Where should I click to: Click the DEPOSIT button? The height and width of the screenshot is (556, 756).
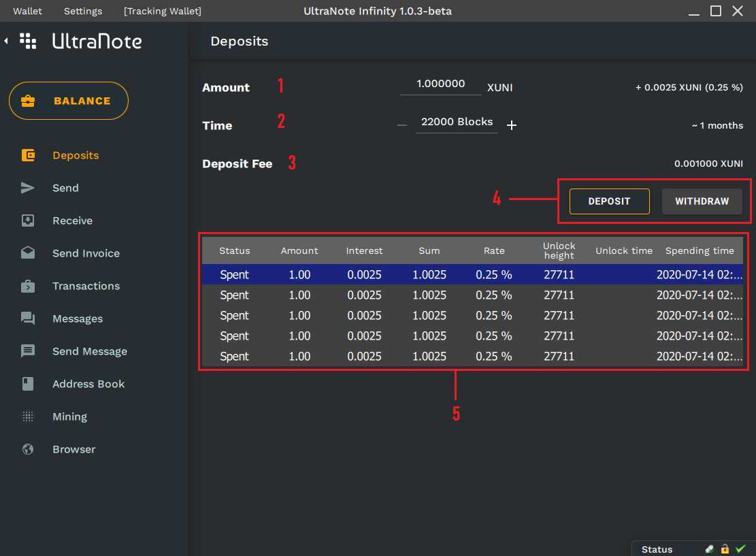pyautogui.click(x=610, y=201)
